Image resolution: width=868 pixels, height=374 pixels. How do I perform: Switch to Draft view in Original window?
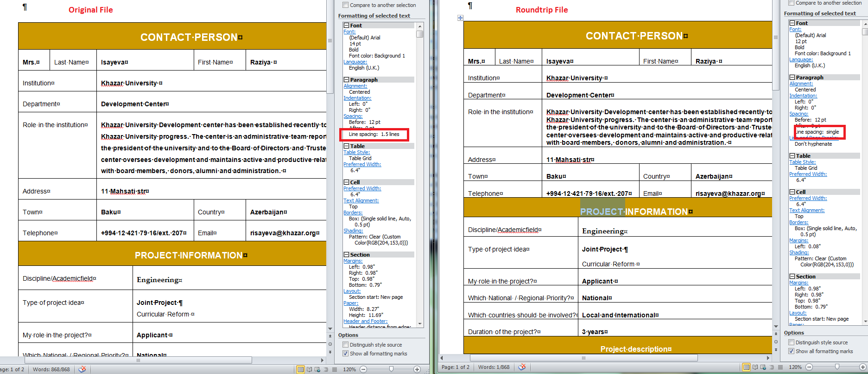tap(334, 369)
